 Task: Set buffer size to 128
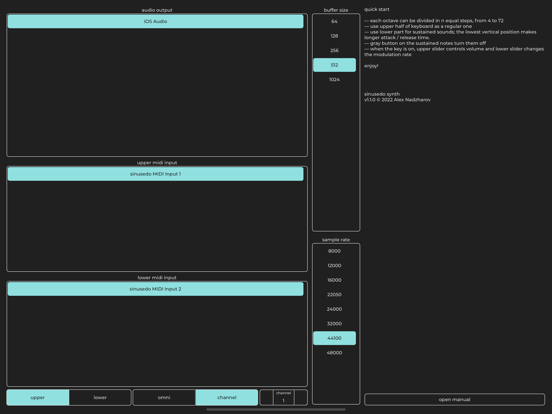click(334, 36)
